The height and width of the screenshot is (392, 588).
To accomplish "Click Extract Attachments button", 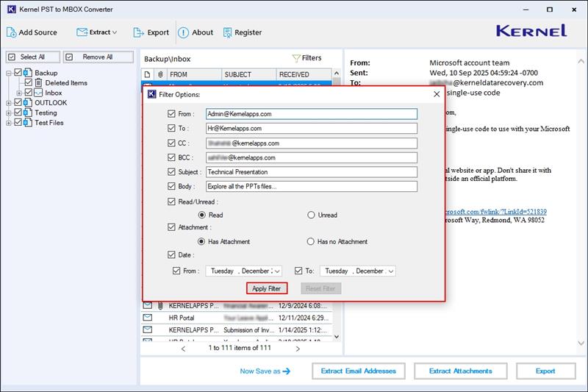I will click(461, 371).
